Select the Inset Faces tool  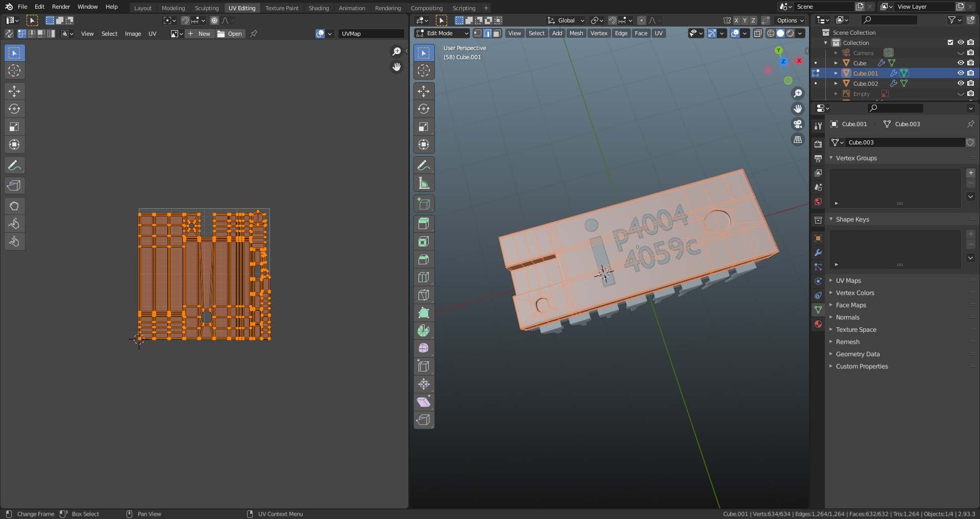tap(424, 241)
